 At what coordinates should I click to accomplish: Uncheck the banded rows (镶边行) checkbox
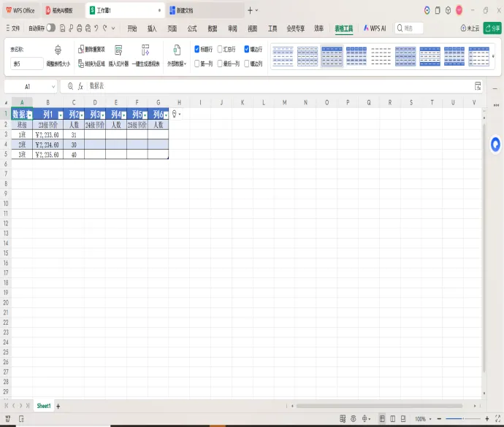pos(247,49)
